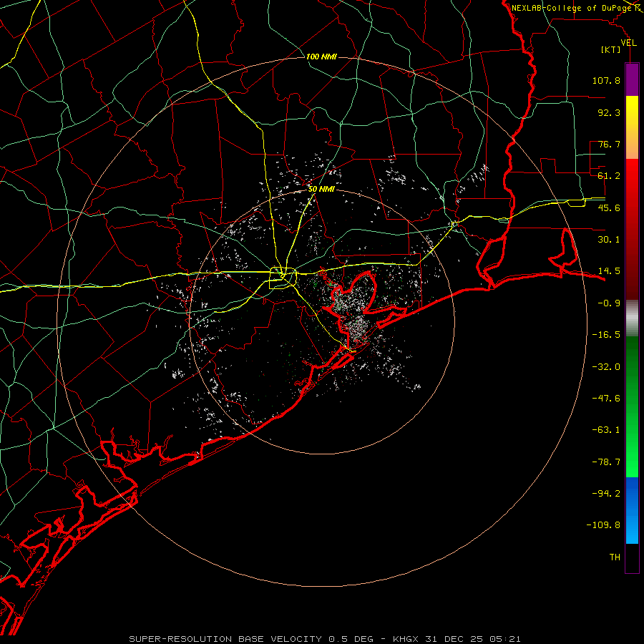Image resolution: width=644 pixels, height=644 pixels.
Task: Pick the purple segment of the color bar
Action: 632,79
